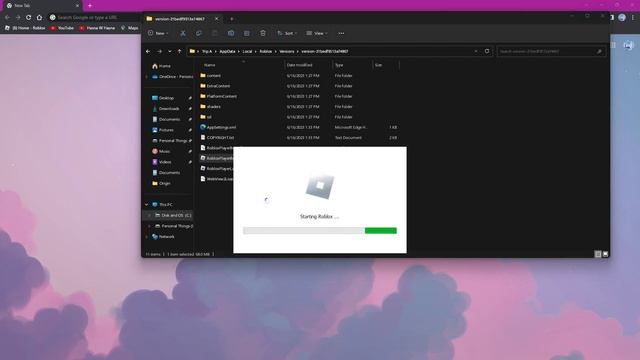640x360 pixels.
Task: Click the Versions breadcrumb in address bar
Action: point(287,51)
